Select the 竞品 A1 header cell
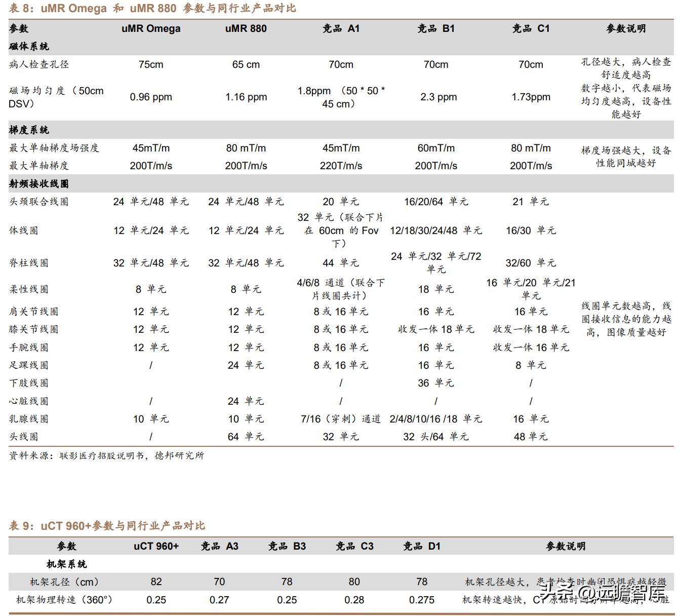 (341, 29)
